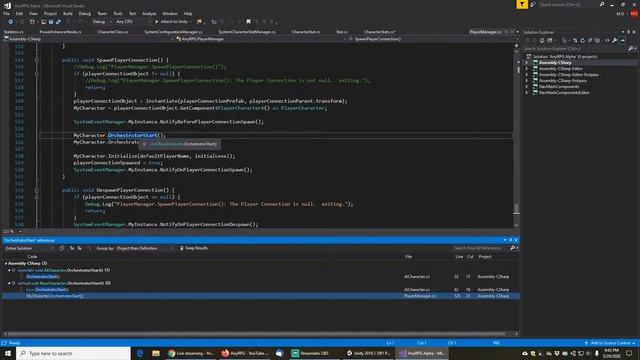640x360 pixels.
Task: Expand the Assembly-CSharp project node
Action: (x=527, y=62)
